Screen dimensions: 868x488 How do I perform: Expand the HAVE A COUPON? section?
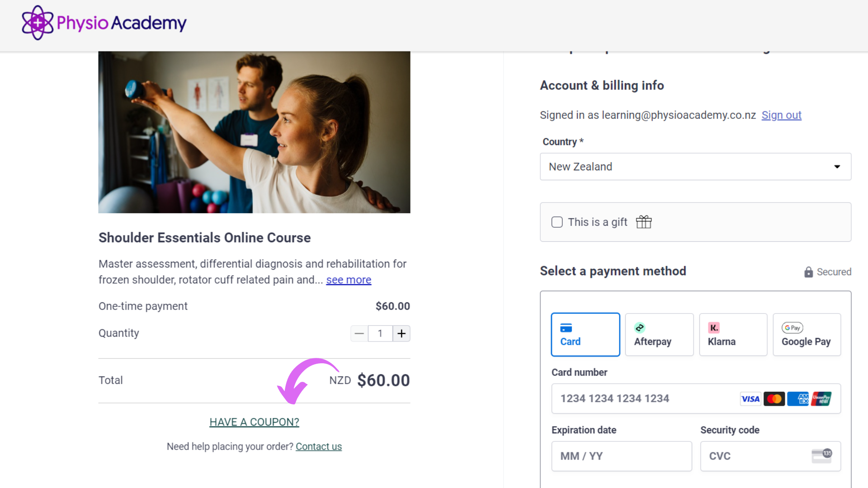[x=254, y=422]
